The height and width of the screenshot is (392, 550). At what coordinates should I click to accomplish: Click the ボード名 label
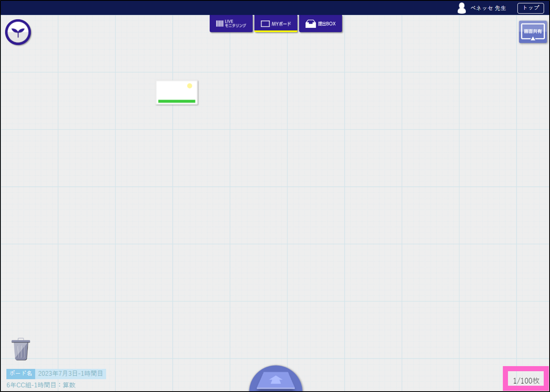[21, 374]
